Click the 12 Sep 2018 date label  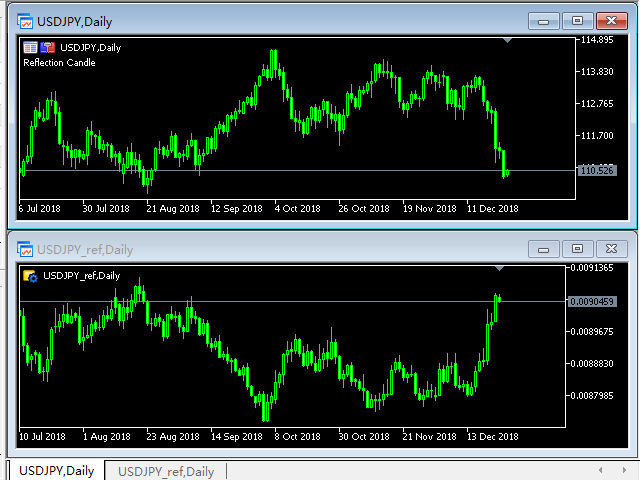237,209
